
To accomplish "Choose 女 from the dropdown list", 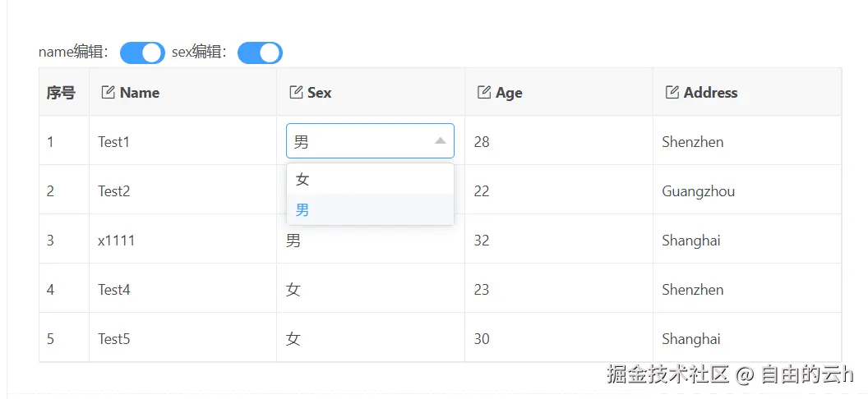I will [x=371, y=179].
